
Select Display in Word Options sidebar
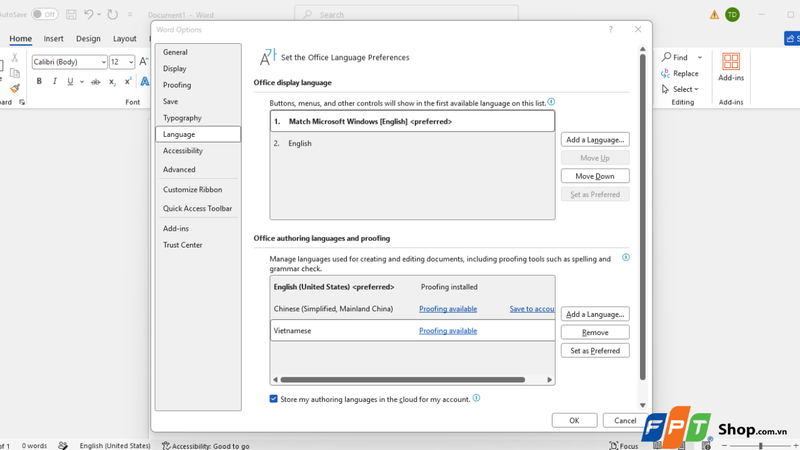(x=198, y=68)
